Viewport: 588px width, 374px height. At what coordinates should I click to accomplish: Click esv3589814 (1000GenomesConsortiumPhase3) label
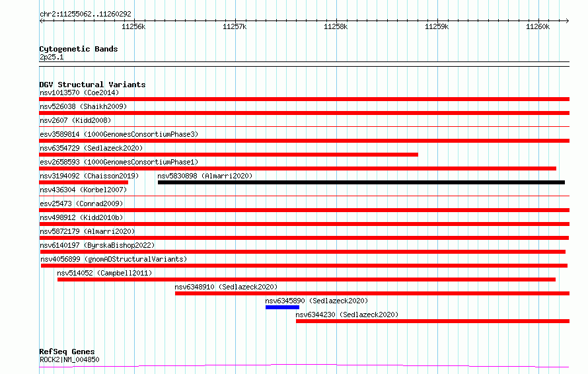pos(119,134)
